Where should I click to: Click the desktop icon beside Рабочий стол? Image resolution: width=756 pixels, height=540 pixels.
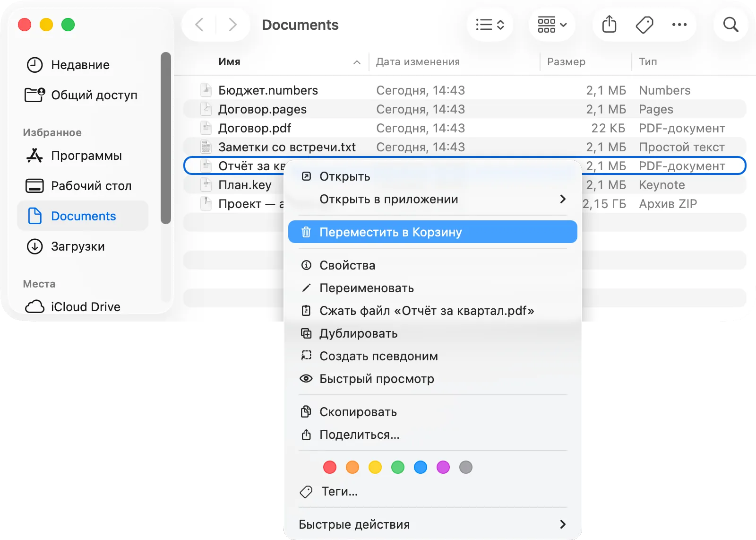point(34,186)
